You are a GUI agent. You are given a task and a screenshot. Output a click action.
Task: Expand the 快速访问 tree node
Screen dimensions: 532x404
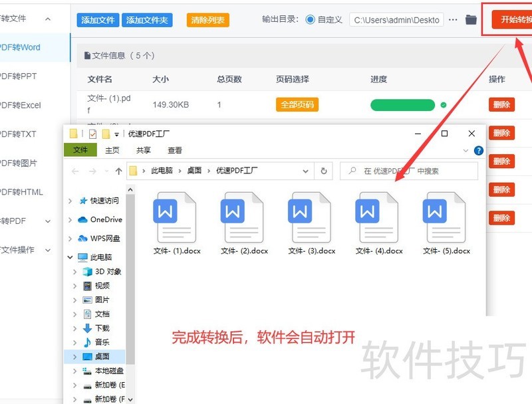(71, 201)
